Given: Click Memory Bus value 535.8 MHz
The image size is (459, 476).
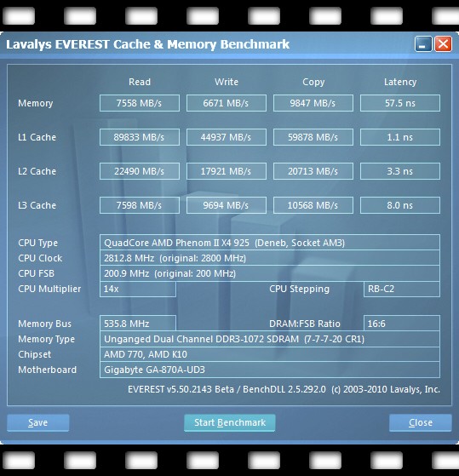Looking at the screenshot, I should click(137, 324).
